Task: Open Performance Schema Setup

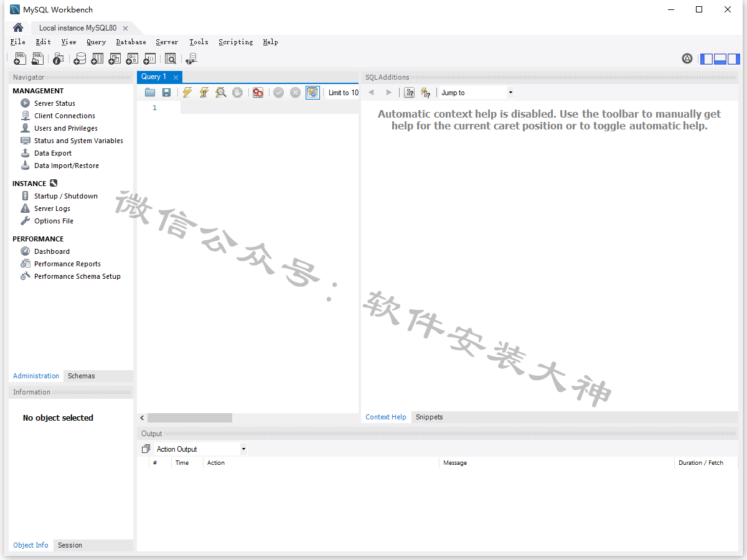Action: click(x=77, y=276)
